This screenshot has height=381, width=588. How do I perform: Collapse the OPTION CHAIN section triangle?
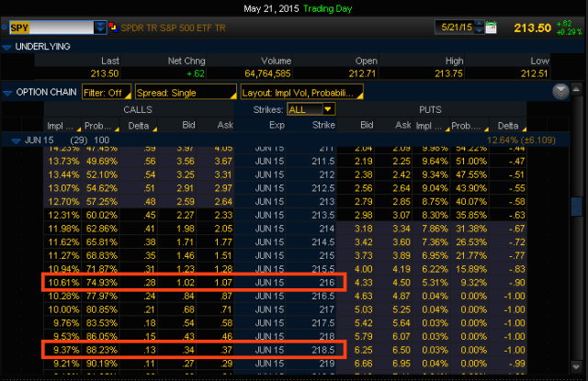(7, 93)
